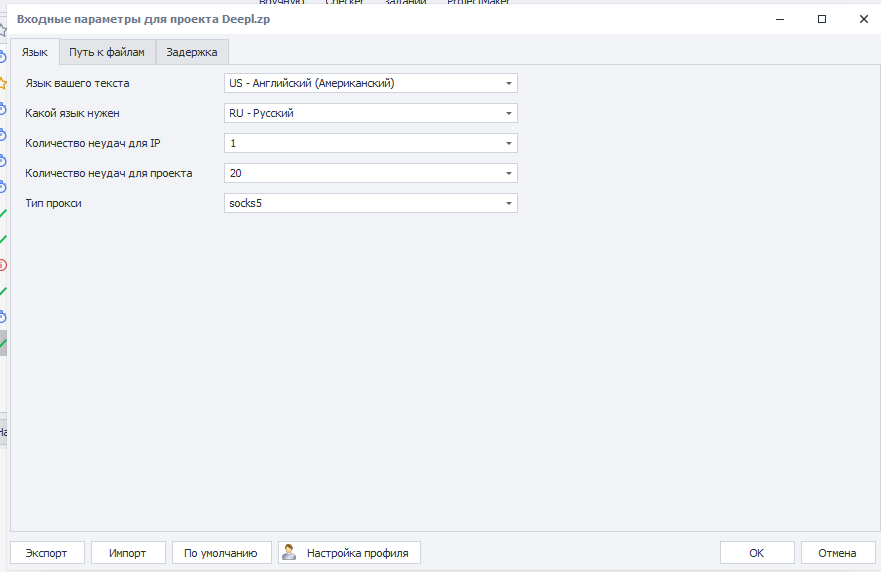Click the dialog title 'Входные параметры для проекта Deepl.zp'
The width and height of the screenshot is (881, 572).
[143, 19]
